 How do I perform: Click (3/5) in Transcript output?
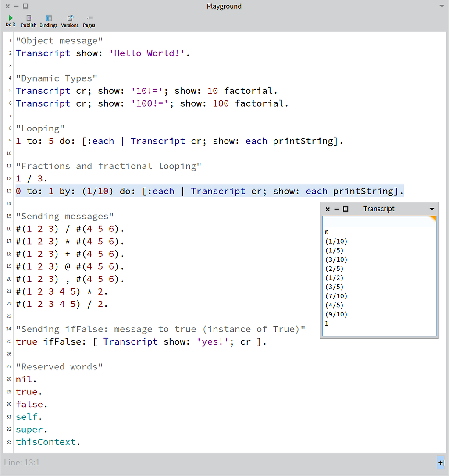click(x=334, y=287)
